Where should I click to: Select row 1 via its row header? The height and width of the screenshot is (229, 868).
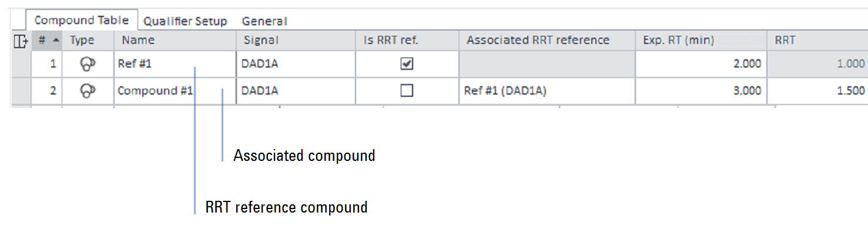click(21, 64)
